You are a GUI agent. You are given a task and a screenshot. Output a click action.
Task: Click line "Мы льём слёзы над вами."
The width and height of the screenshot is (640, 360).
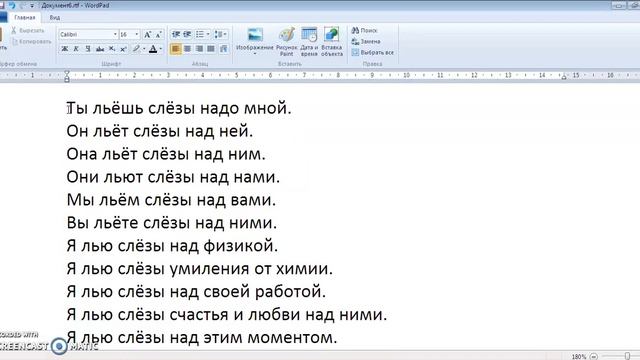tap(171, 200)
